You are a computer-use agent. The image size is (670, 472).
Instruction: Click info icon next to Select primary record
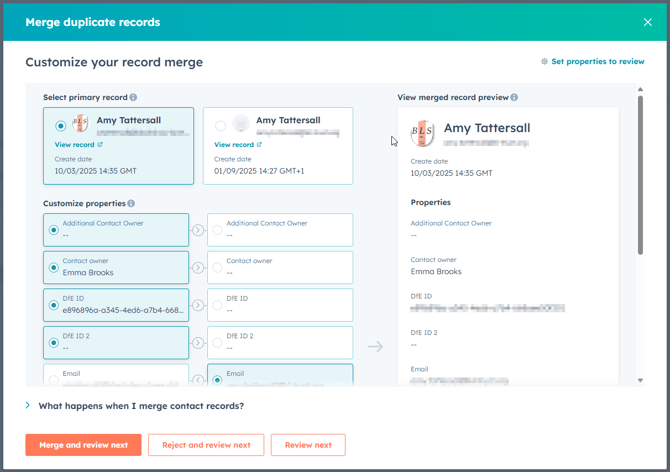pyautogui.click(x=133, y=98)
